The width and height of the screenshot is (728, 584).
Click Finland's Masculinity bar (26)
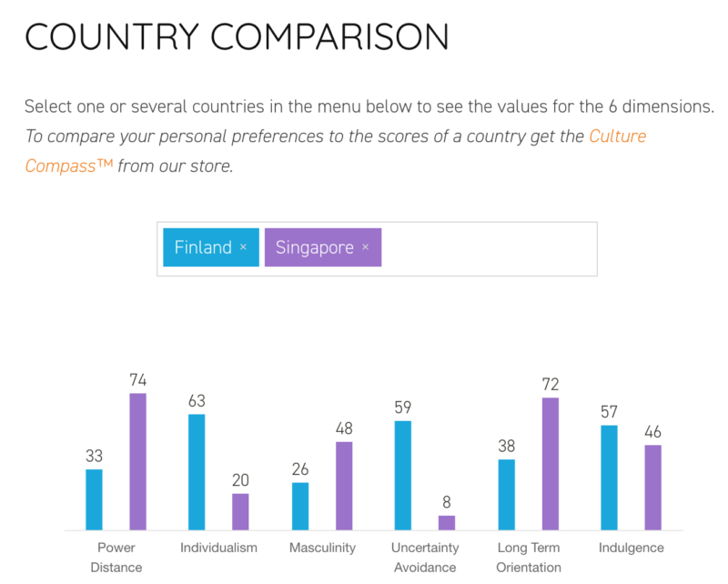click(x=300, y=506)
